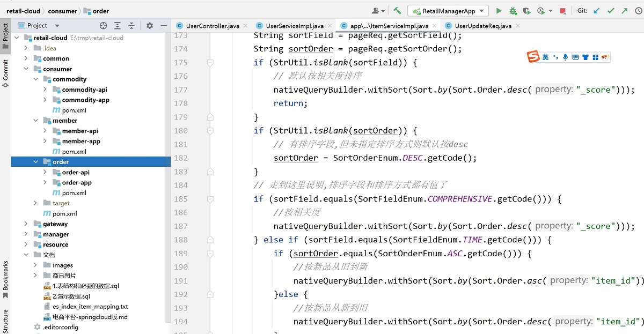This screenshot has width=644, height=334.
Task: Close the UserController.java tab
Action: tap(245, 26)
